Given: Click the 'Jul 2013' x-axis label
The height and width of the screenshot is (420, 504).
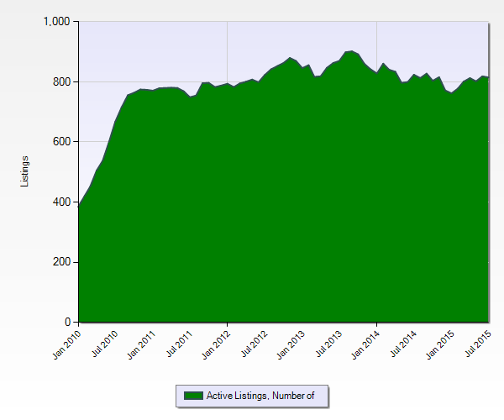Looking at the screenshot, I should (328, 344).
